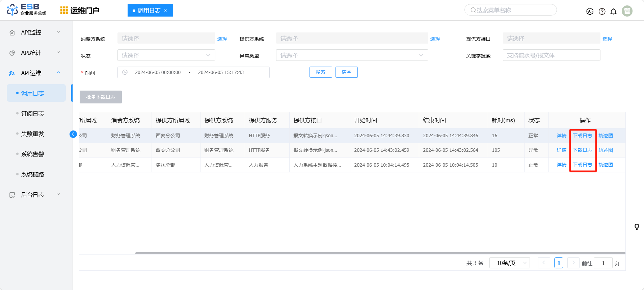Click the notification bell icon
The image size is (644, 290).
[x=613, y=11]
